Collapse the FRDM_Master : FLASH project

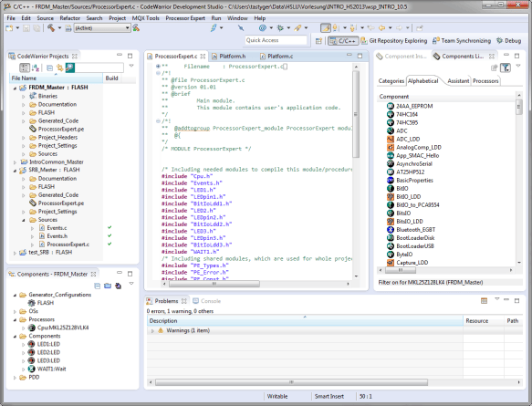pos(15,88)
